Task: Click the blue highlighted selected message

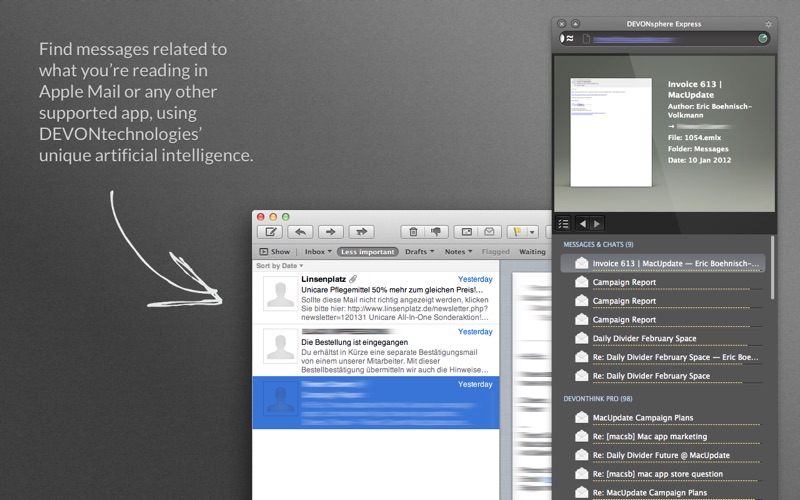Action: click(376, 403)
